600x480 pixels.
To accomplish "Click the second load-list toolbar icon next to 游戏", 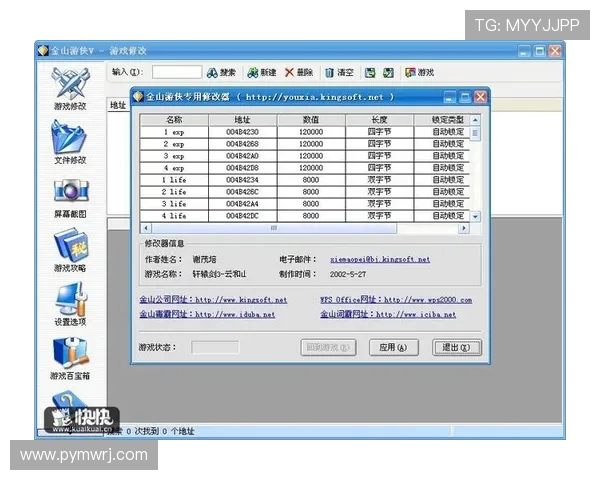I will point(388,73).
